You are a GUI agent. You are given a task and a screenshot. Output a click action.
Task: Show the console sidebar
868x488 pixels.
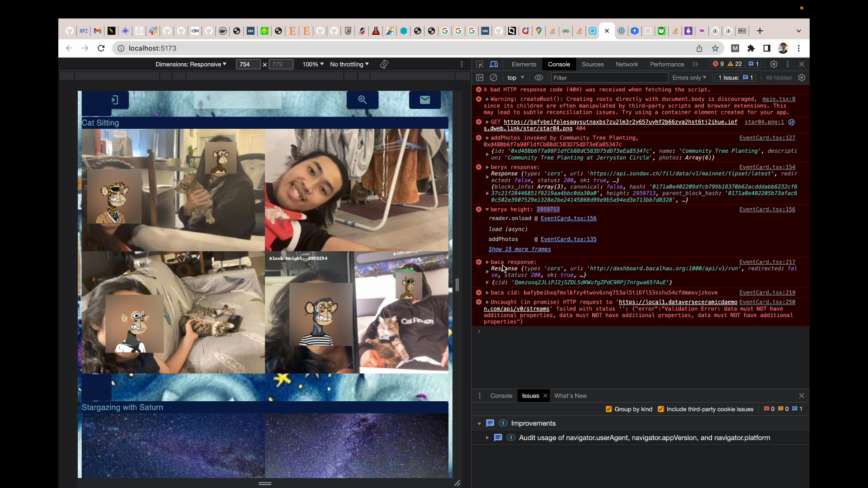(x=480, y=78)
